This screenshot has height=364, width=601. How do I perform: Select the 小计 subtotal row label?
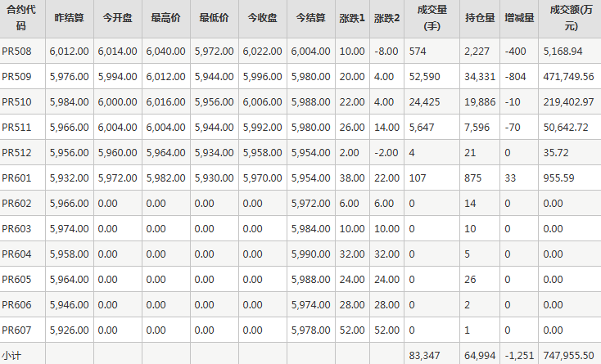click(11, 356)
